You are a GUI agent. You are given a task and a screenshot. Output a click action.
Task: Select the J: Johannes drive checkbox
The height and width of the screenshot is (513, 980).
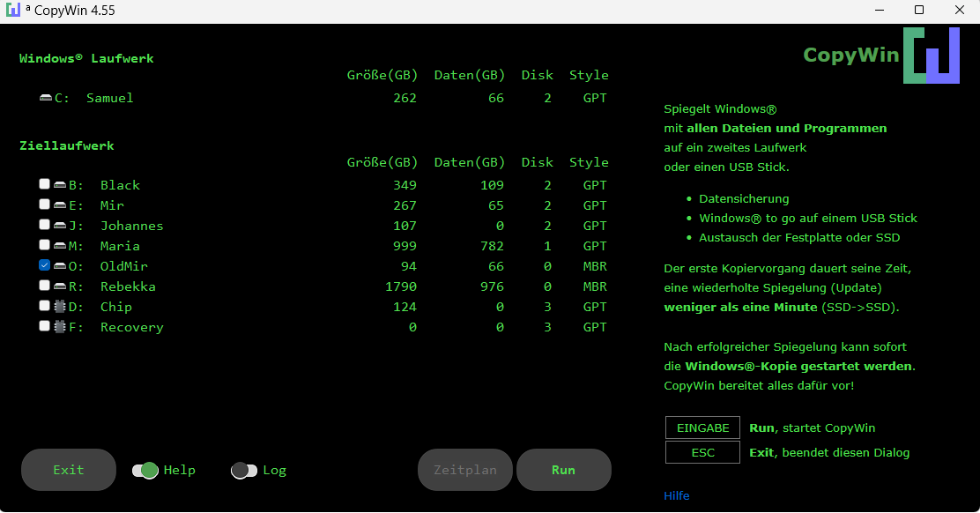tap(44, 225)
